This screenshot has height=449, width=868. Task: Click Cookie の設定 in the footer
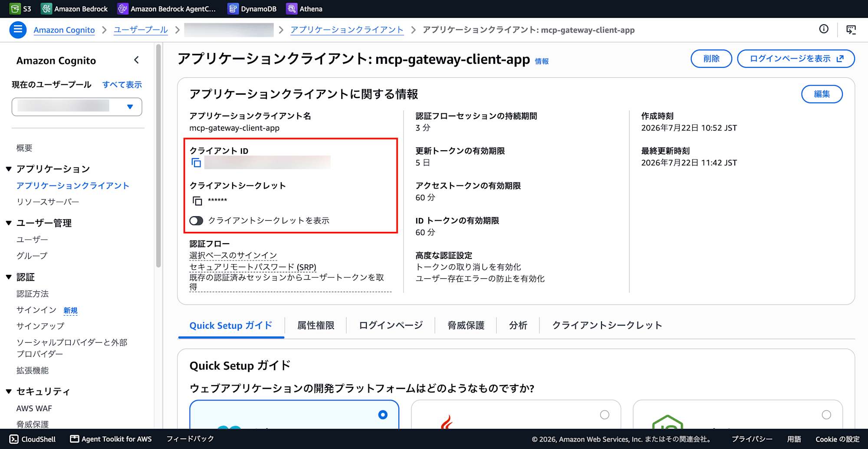click(838, 439)
